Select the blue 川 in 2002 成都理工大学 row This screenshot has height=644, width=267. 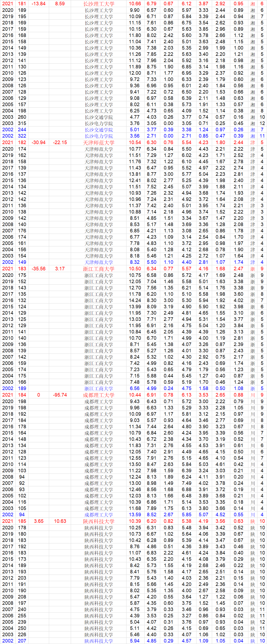(253, 515)
